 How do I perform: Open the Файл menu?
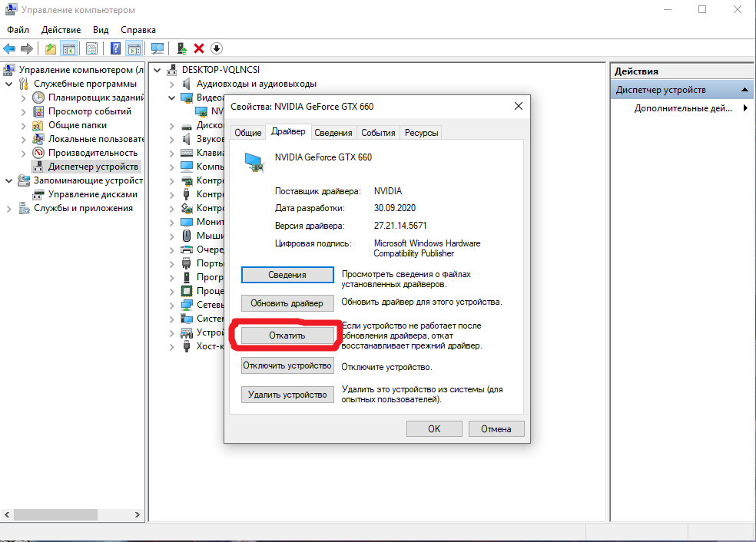pos(18,30)
